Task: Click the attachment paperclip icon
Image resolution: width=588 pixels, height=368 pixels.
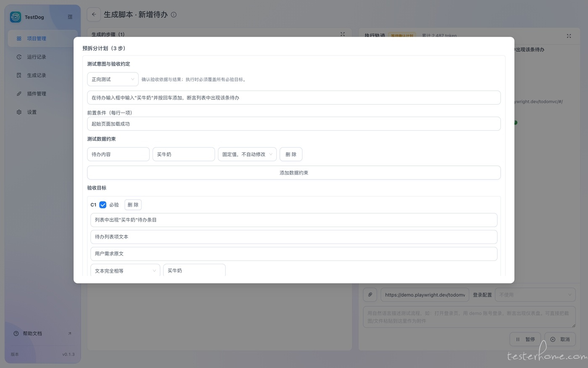Action: coord(370,295)
